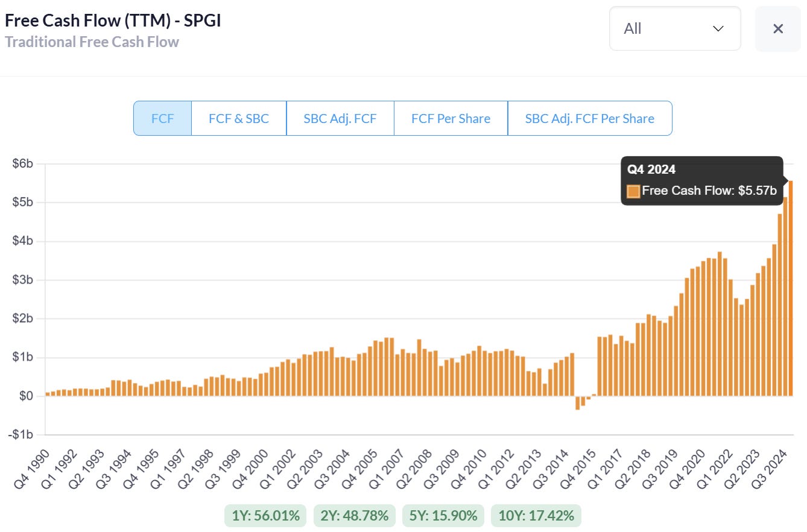Screen dimensions: 807x532
Task: Open the FCF Per Share tab
Action: coord(451,118)
